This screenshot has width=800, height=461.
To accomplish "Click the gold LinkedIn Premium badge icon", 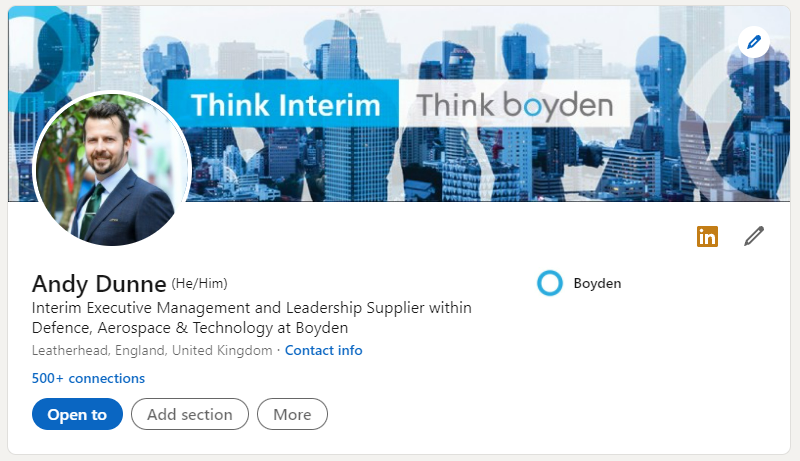I will 707,237.
